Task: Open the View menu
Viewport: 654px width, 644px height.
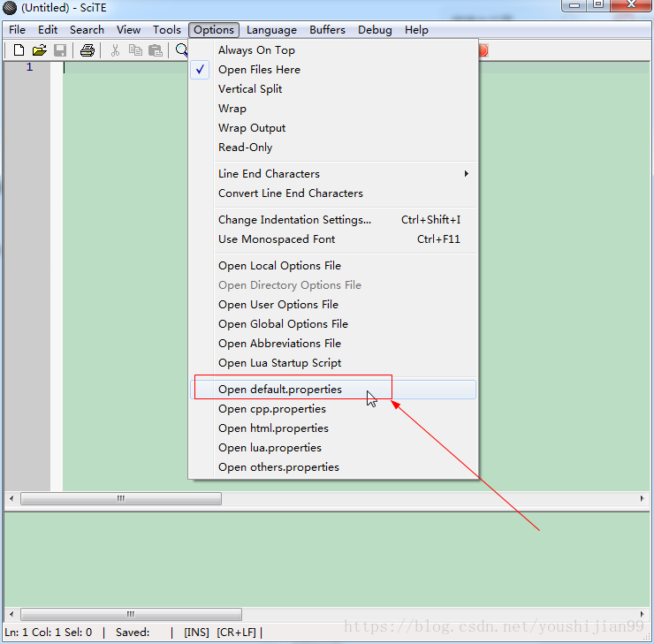Action: [128, 30]
